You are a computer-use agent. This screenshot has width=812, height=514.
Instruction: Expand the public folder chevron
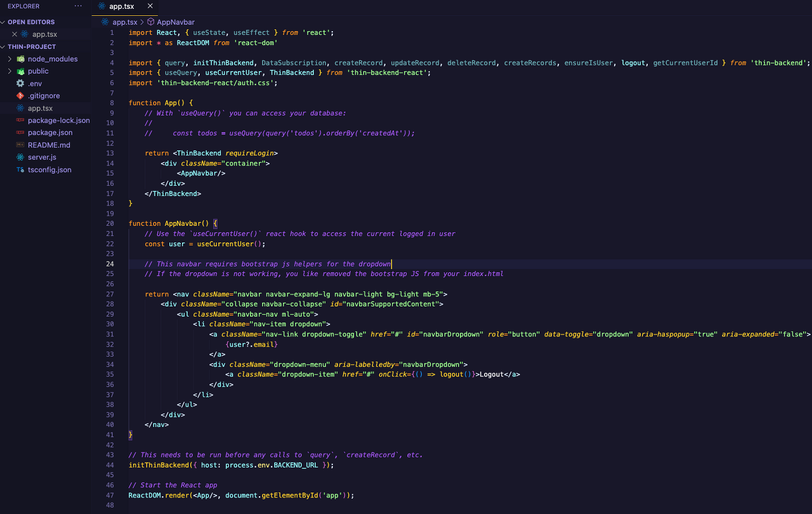[x=10, y=71]
